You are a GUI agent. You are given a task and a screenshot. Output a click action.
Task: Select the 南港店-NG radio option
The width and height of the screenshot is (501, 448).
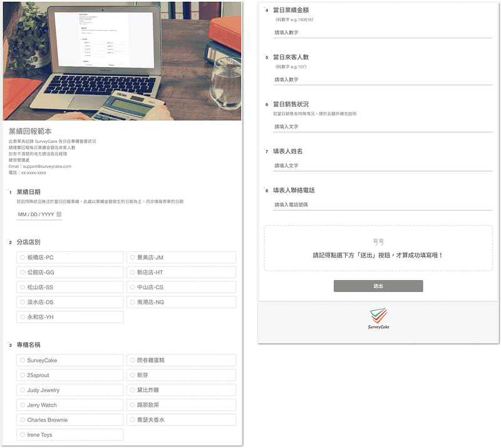tap(181, 302)
